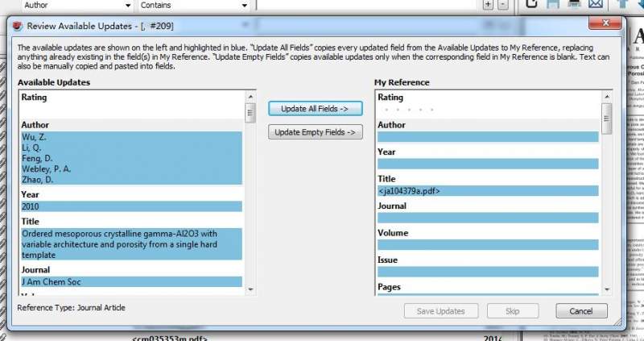
Task: Click the Save Updates button
Action: click(x=441, y=311)
